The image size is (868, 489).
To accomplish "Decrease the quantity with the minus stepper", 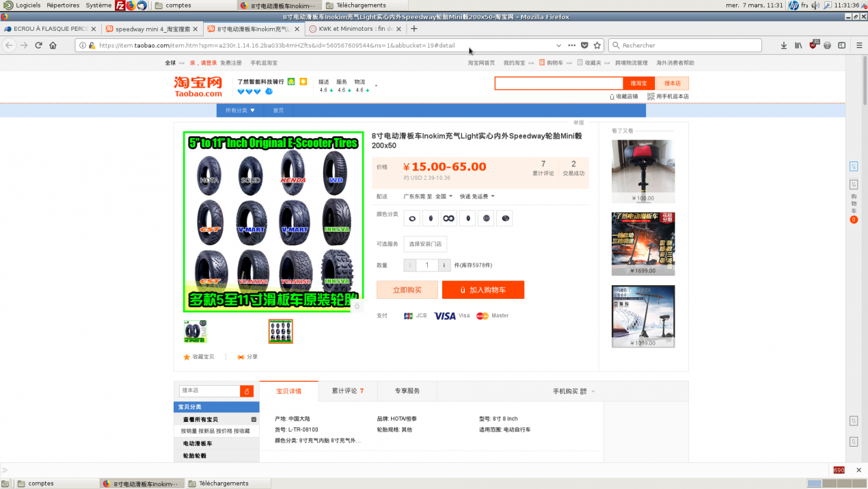I will [x=410, y=265].
